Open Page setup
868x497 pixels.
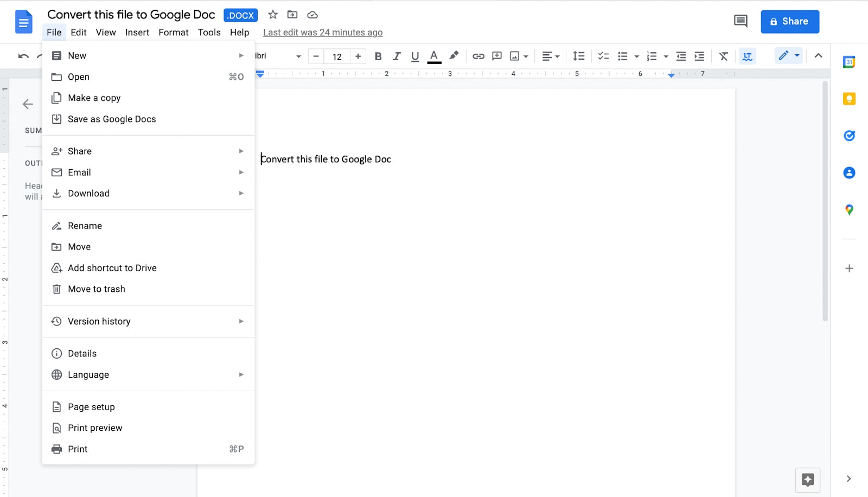click(x=148, y=406)
